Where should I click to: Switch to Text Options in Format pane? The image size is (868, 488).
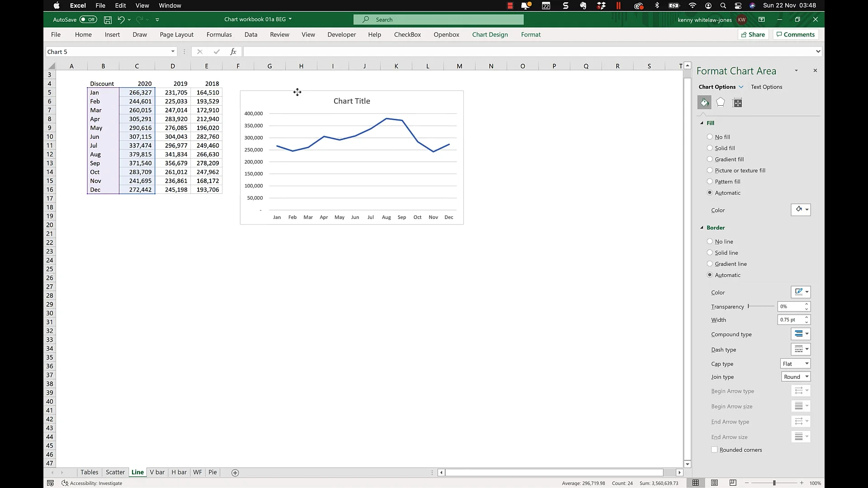click(766, 87)
